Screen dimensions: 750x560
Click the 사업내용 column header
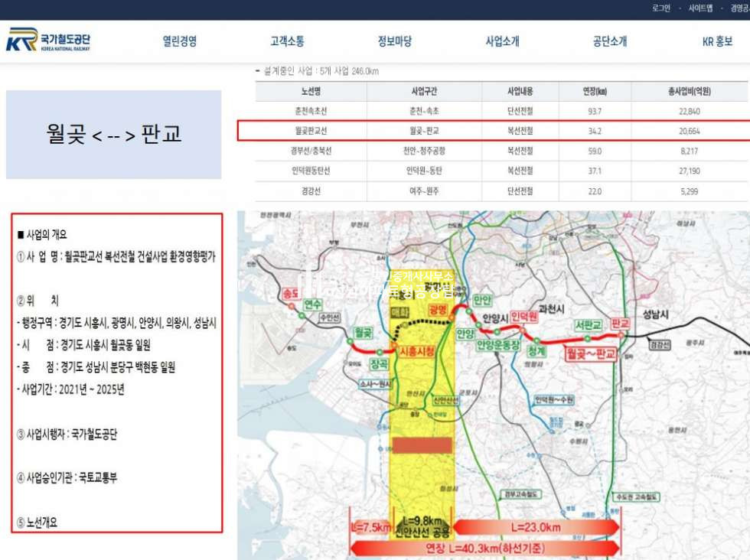[x=520, y=91]
